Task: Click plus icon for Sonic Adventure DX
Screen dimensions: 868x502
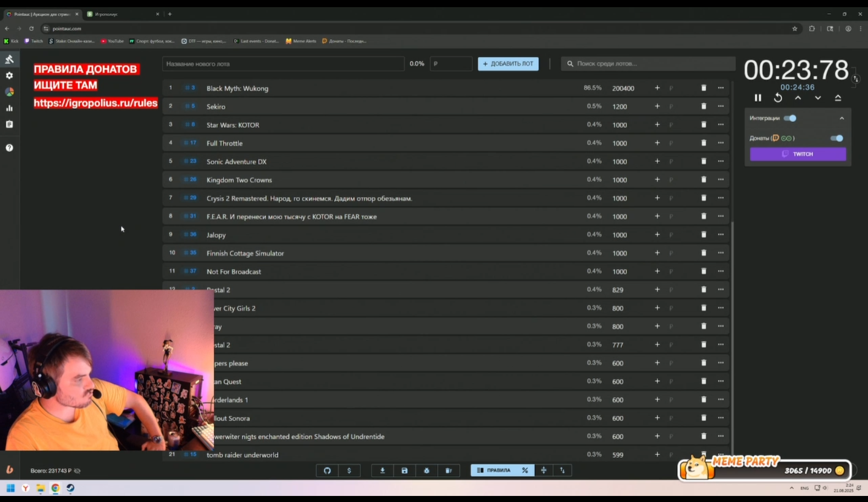Action: click(657, 161)
